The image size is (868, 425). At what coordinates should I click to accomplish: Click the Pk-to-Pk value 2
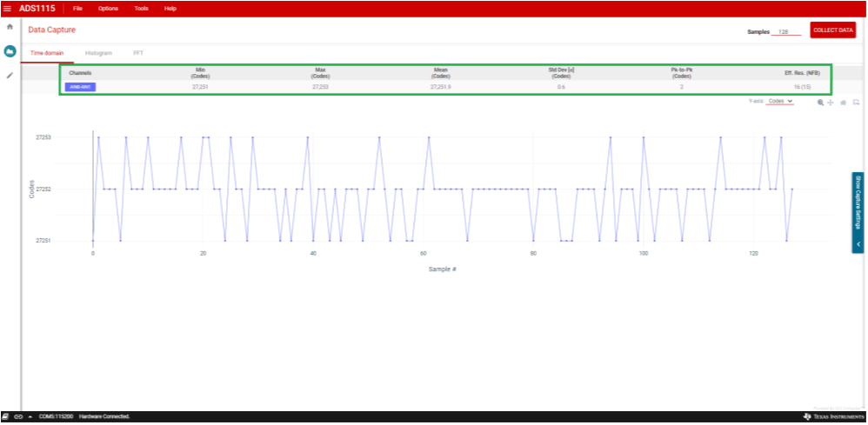(682, 87)
